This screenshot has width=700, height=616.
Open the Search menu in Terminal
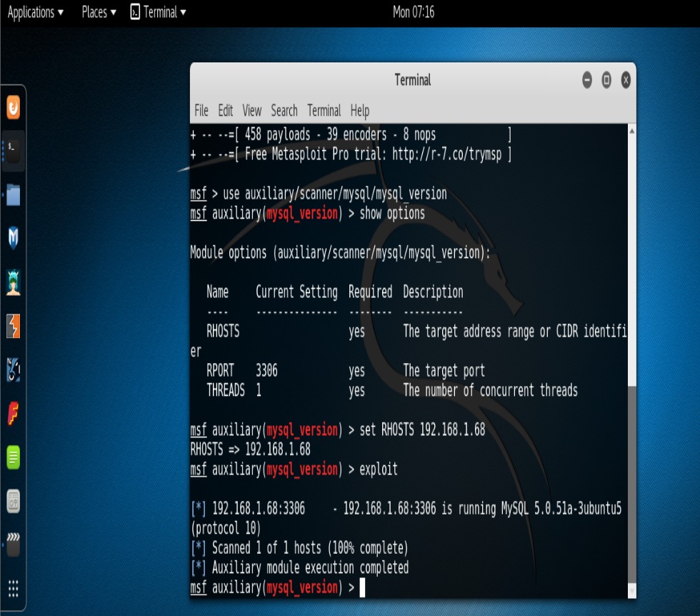pyautogui.click(x=284, y=110)
